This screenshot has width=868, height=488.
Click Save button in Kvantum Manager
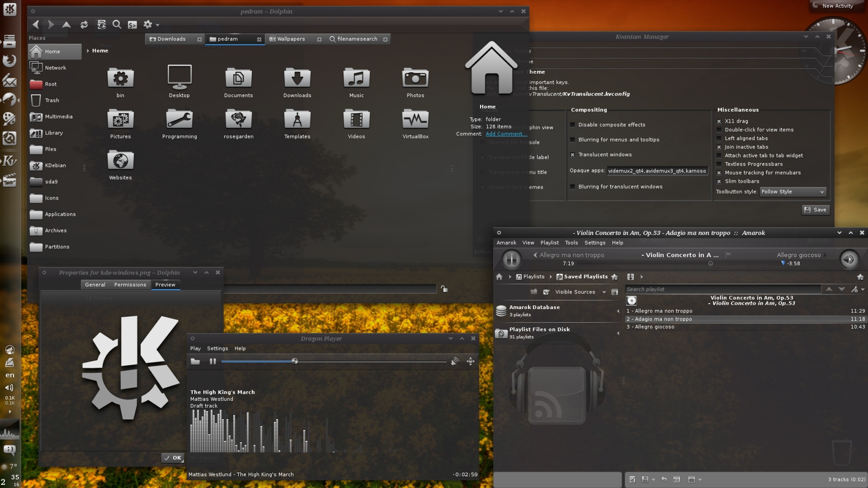[x=816, y=210]
